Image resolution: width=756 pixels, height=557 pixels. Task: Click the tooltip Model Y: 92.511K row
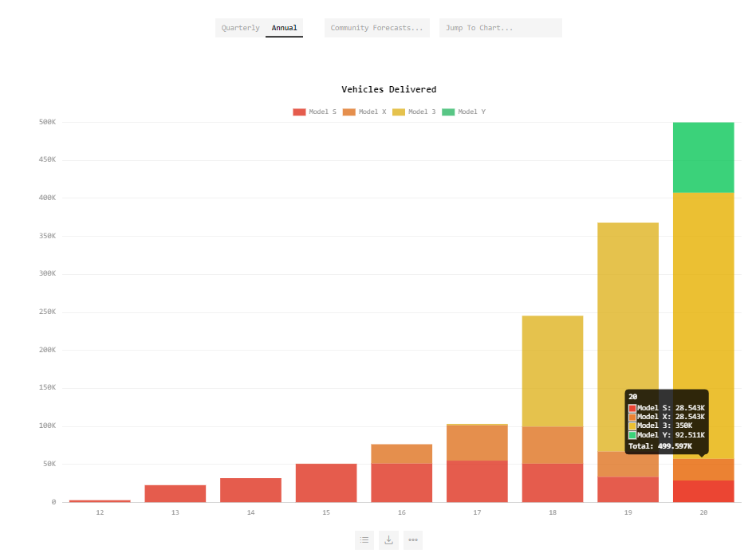coord(667,435)
